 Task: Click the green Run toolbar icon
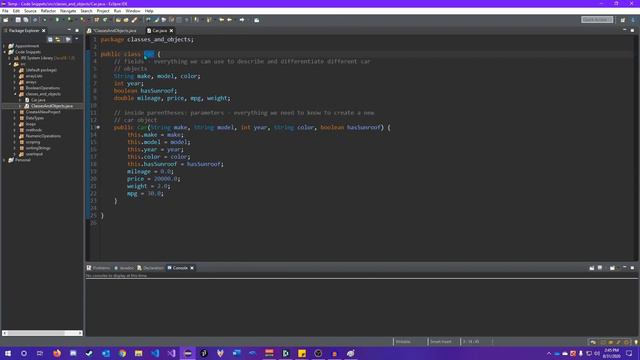click(57, 20)
